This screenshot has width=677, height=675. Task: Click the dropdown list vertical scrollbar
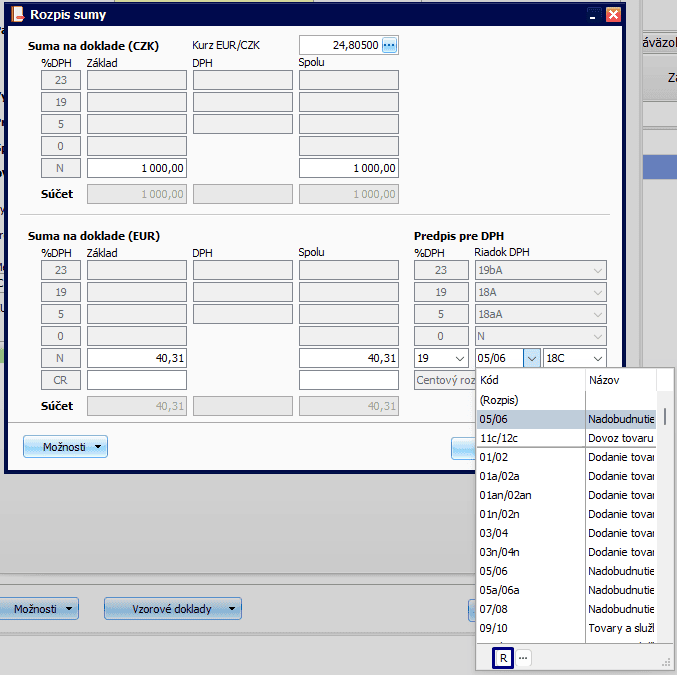pos(664,415)
